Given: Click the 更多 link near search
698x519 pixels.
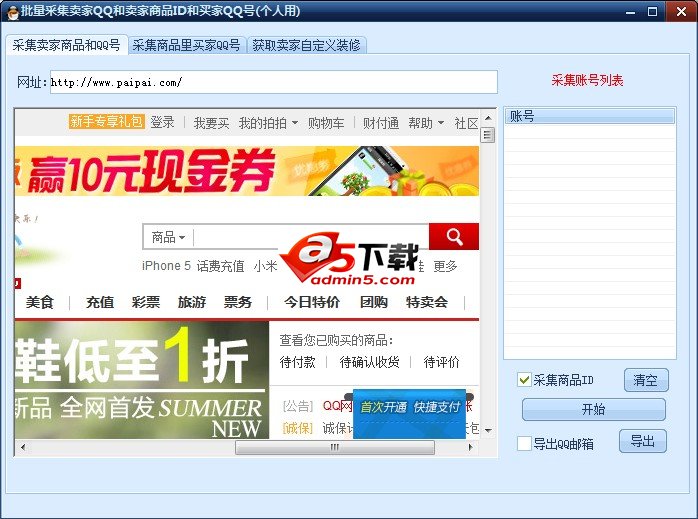Looking at the screenshot, I should [x=445, y=266].
